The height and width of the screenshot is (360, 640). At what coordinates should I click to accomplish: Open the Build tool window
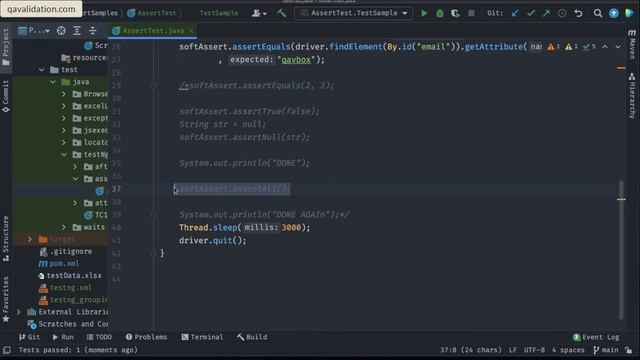point(252,337)
